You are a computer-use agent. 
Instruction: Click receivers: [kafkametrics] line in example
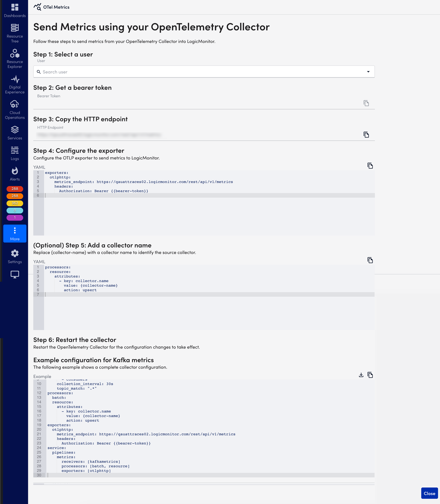click(91, 461)
